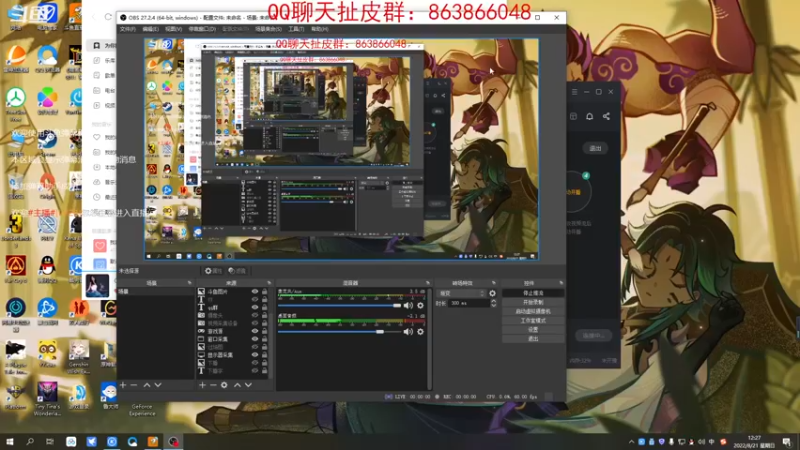Remove the selected scene with minus icon
This screenshot has height=450, width=800.
pos(134,385)
